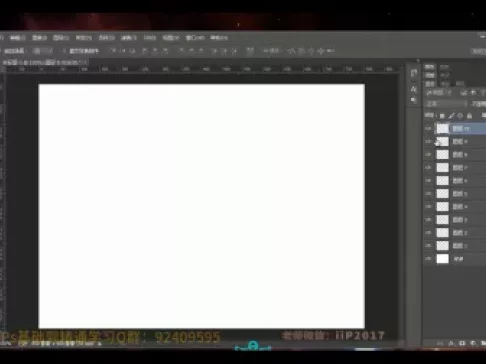486x364 pixels.
Task: Open the Window (窗口) menu
Action: [195, 38]
